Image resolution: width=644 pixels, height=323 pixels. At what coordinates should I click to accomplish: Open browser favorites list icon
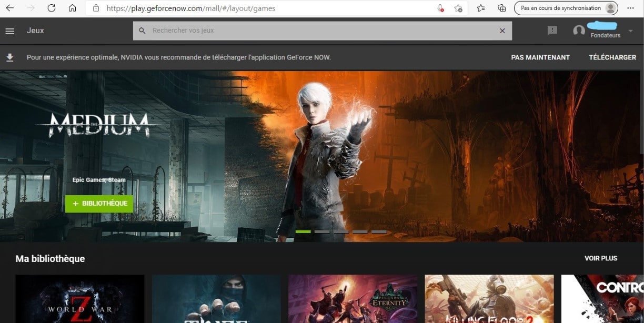480,8
